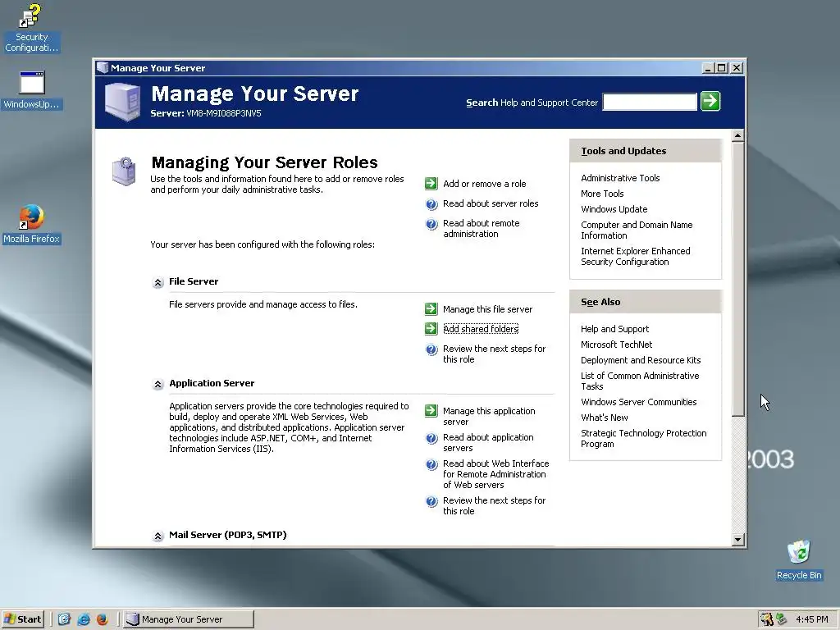The height and width of the screenshot is (630, 840).
Task: Click the More Tools link
Action: 602,194
